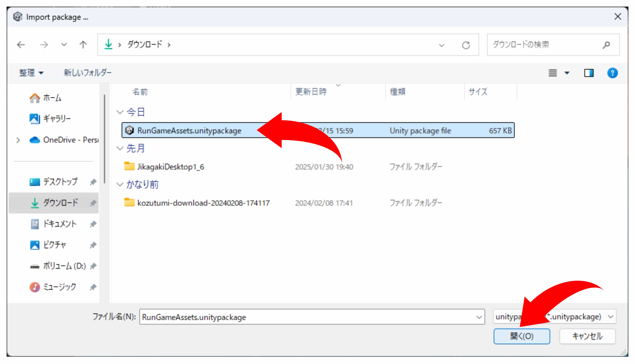
Task: Click the キャンセル button
Action: (587, 336)
